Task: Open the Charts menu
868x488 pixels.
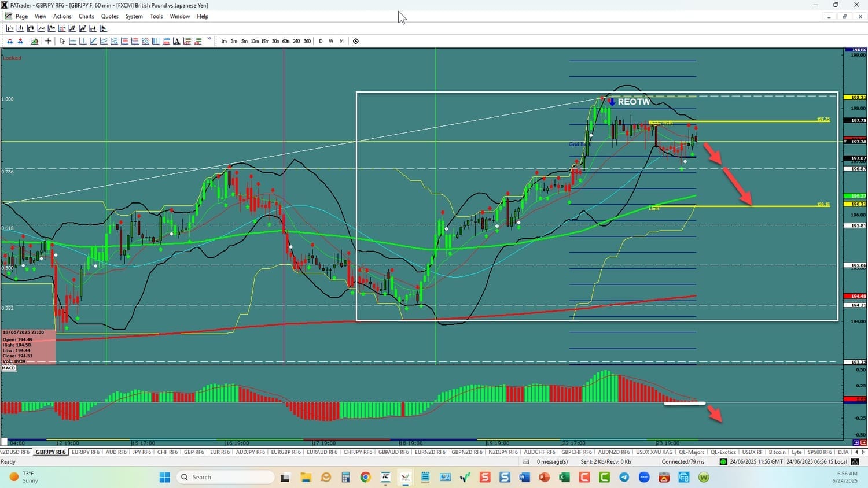Action: [x=86, y=16]
